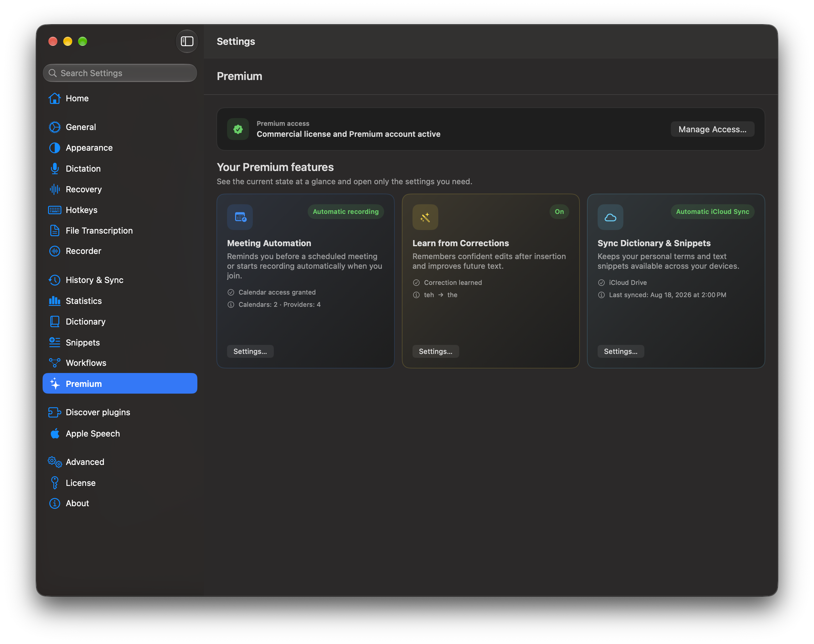The height and width of the screenshot is (644, 814).
Task: Select the License key icon
Action: pos(55,483)
